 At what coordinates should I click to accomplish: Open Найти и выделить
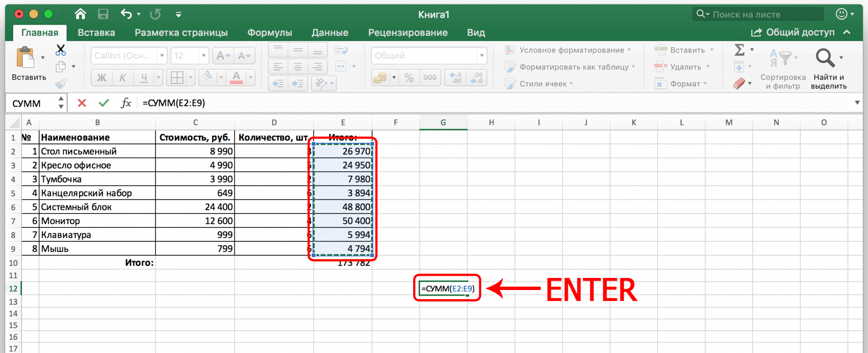pos(829,68)
